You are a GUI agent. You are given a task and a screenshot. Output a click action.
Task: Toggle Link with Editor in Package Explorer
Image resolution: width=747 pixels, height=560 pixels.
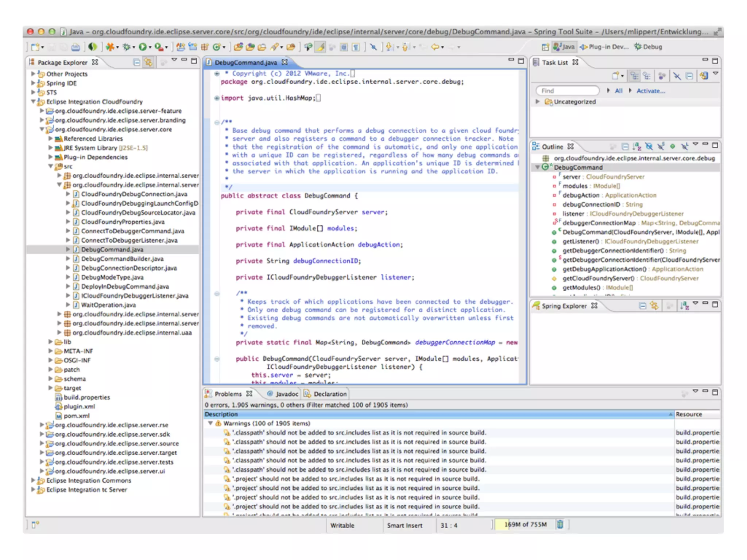click(148, 62)
